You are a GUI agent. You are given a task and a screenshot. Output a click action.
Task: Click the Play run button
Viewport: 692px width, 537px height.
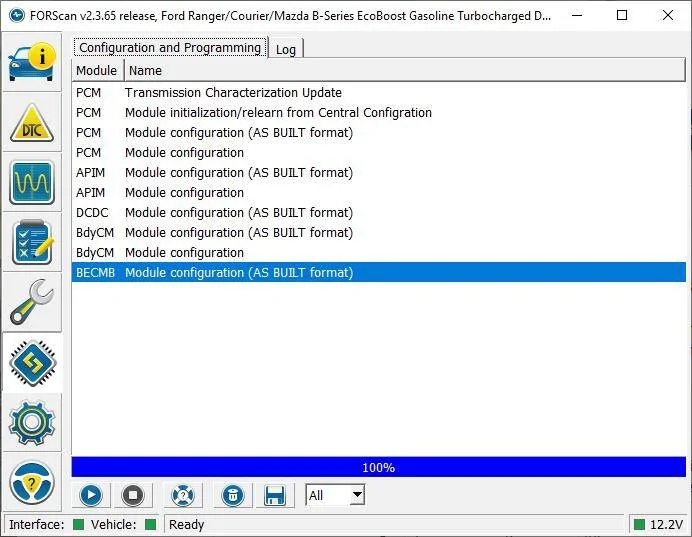click(x=91, y=495)
